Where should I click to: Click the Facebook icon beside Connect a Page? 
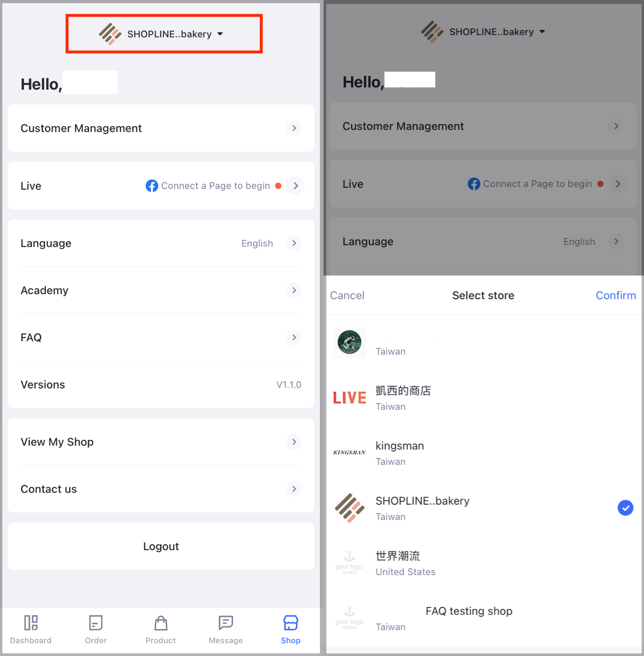point(152,186)
